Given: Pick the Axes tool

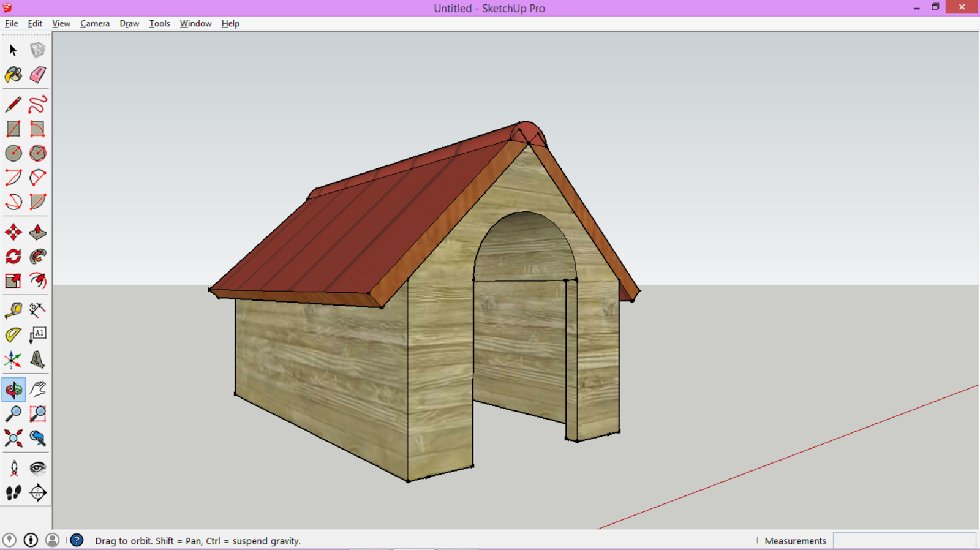Looking at the screenshot, I should point(13,360).
